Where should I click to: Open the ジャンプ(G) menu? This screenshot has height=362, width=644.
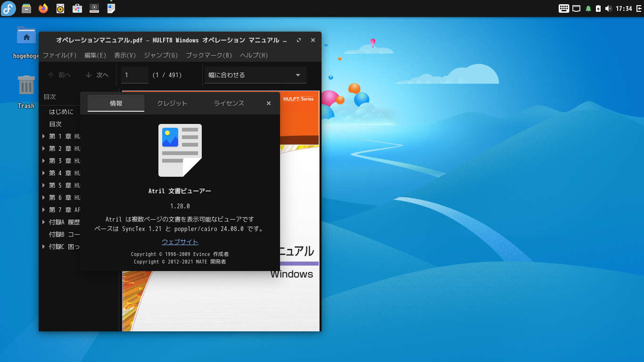coord(161,55)
